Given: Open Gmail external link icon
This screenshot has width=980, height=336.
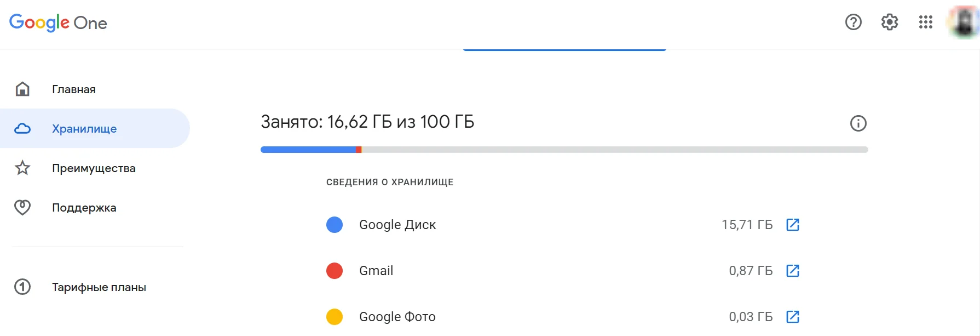Looking at the screenshot, I should (x=793, y=271).
